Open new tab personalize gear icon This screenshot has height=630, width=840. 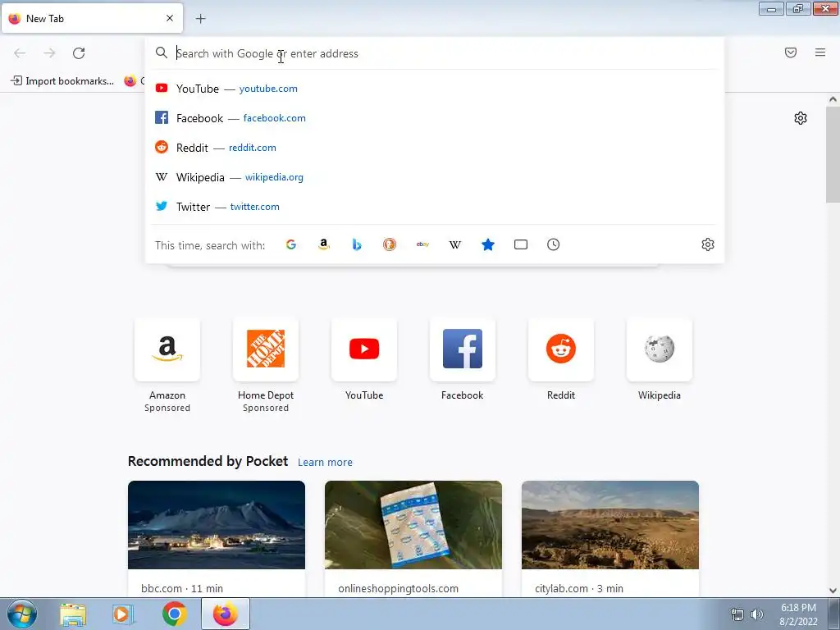801,118
